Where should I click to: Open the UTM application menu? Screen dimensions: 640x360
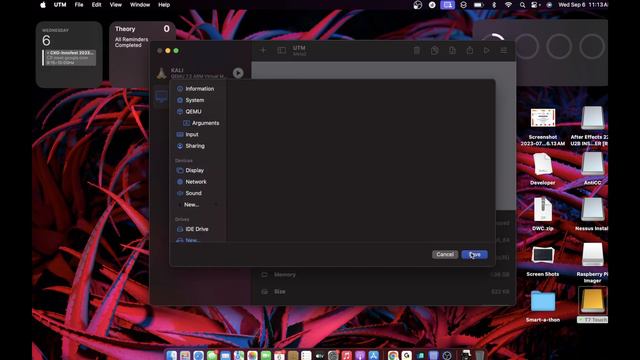[60, 5]
